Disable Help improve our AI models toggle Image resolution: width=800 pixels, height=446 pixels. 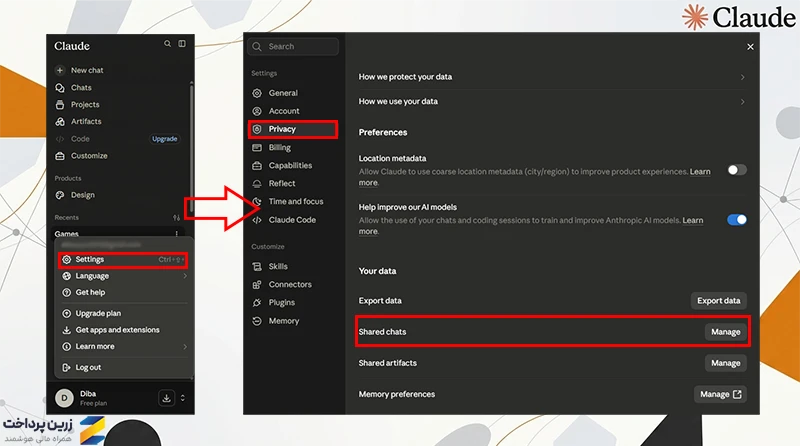pos(737,220)
